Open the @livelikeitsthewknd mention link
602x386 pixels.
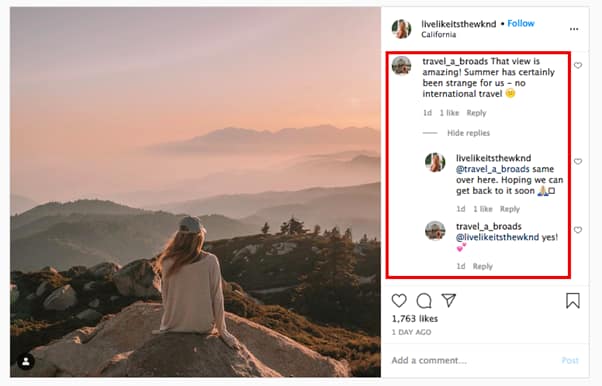tap(497, 237)
